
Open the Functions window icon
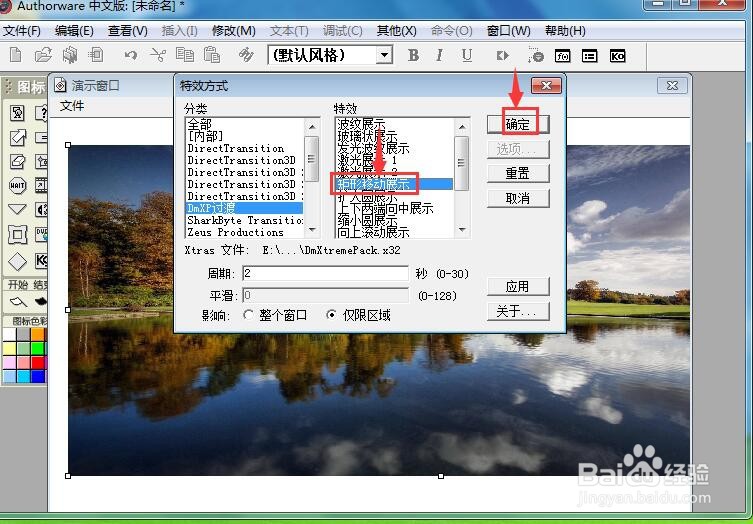(562, 56)
